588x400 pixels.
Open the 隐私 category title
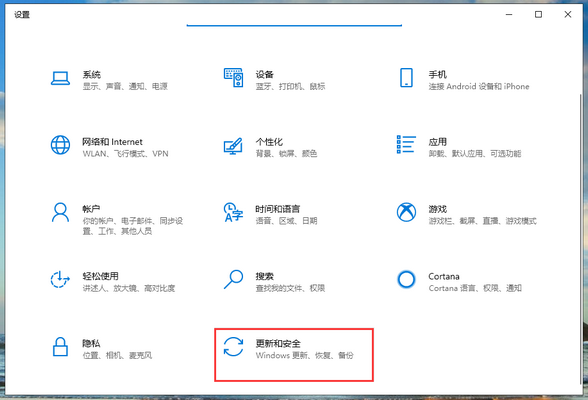point(92,343)
